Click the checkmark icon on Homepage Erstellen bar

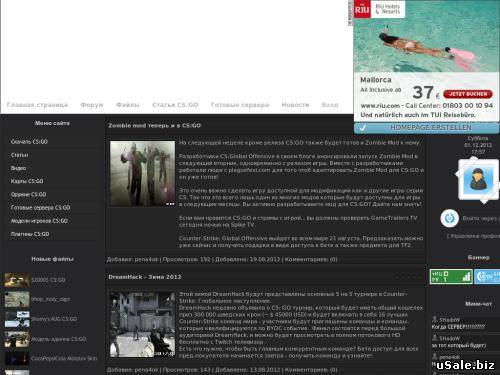point(363,128)
